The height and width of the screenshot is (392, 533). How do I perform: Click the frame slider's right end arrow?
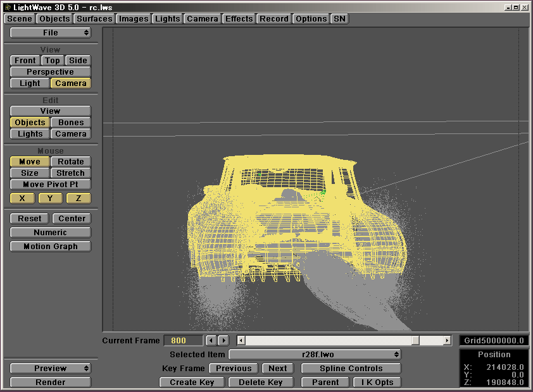point(447,341)
